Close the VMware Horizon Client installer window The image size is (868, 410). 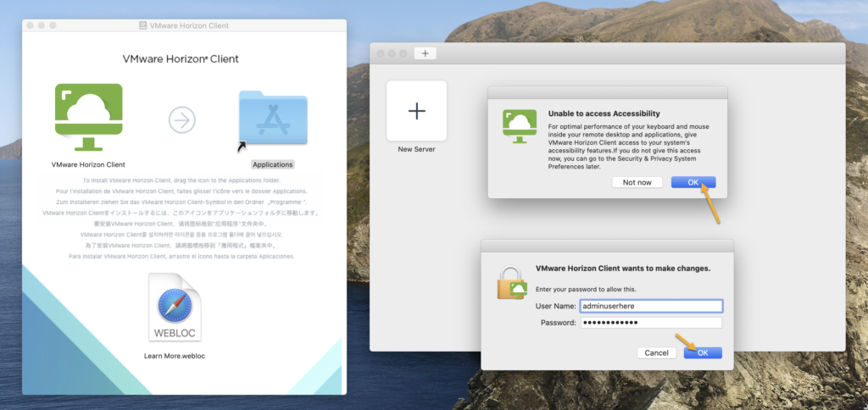point(31,27)
